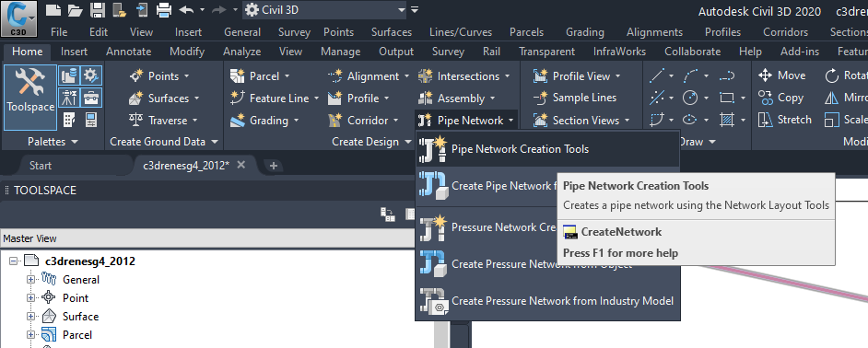This screenshot has height=348, width=868.
Task: Select Pressure Network Creation Tools item
Action: 487,227
